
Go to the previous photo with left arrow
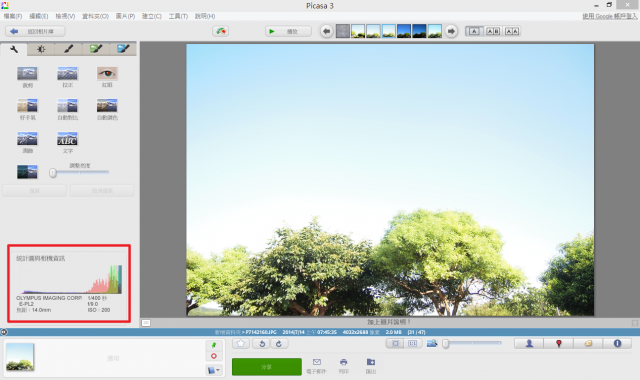pyautogui.click(x=326, y=31)
